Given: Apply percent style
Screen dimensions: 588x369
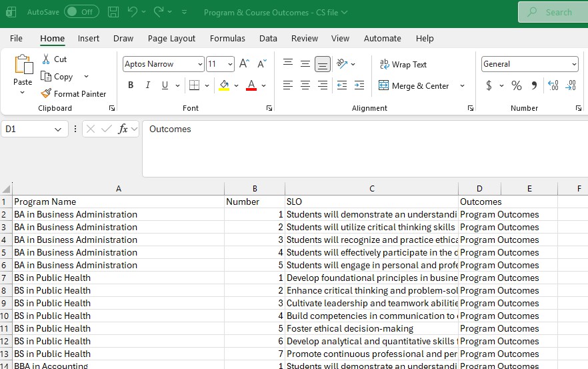Looking at the screenshot, I should coord(517,85).
